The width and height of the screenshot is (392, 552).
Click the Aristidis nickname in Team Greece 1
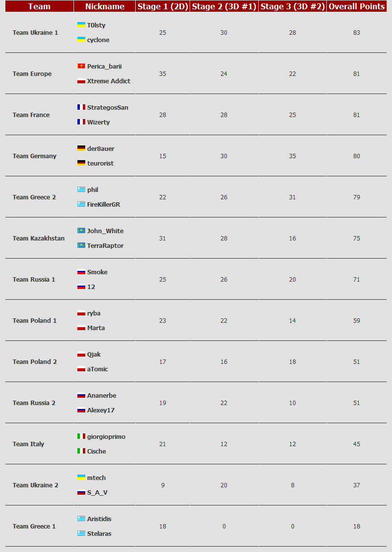click(99, 519)
